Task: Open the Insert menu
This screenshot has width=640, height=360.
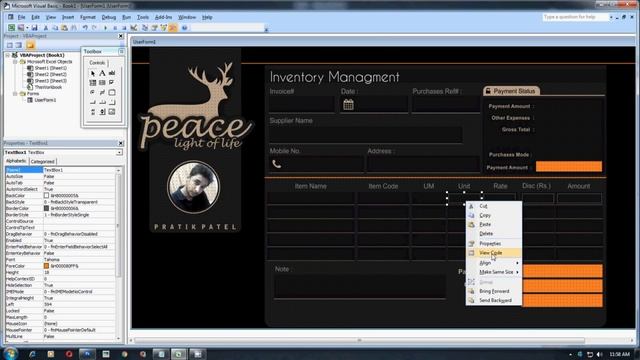Action: 68,17
